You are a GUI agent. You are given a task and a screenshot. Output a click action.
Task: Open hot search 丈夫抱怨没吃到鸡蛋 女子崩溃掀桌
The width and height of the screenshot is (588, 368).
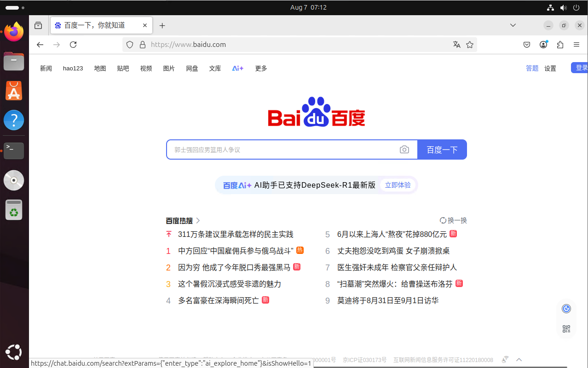394,251
